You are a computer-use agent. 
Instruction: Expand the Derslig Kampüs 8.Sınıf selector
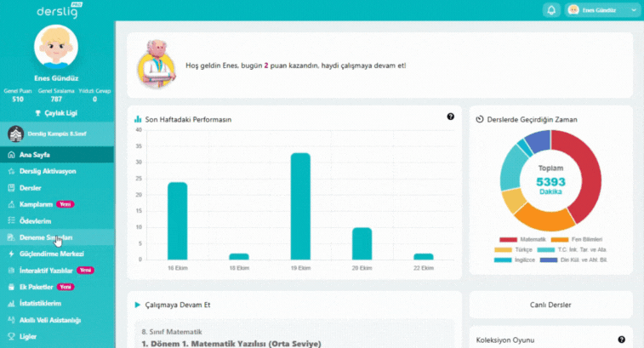(x=56, y=134)
